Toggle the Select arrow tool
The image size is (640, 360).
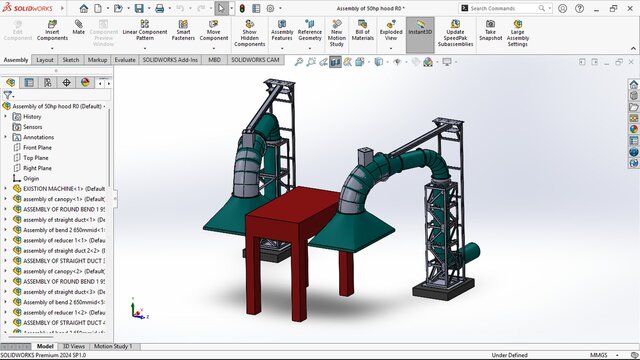tap(221, 8)
